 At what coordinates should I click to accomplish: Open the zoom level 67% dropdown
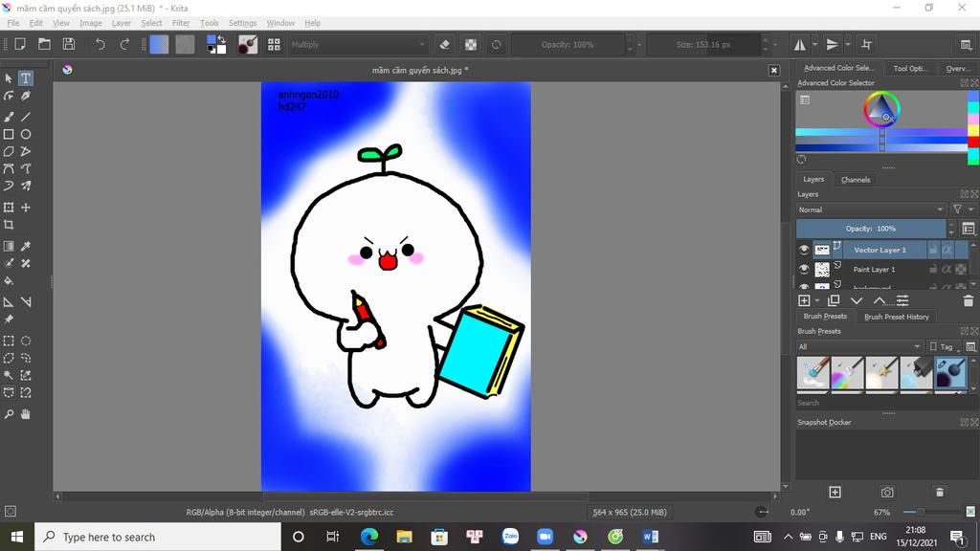click(x=881, y=513)
